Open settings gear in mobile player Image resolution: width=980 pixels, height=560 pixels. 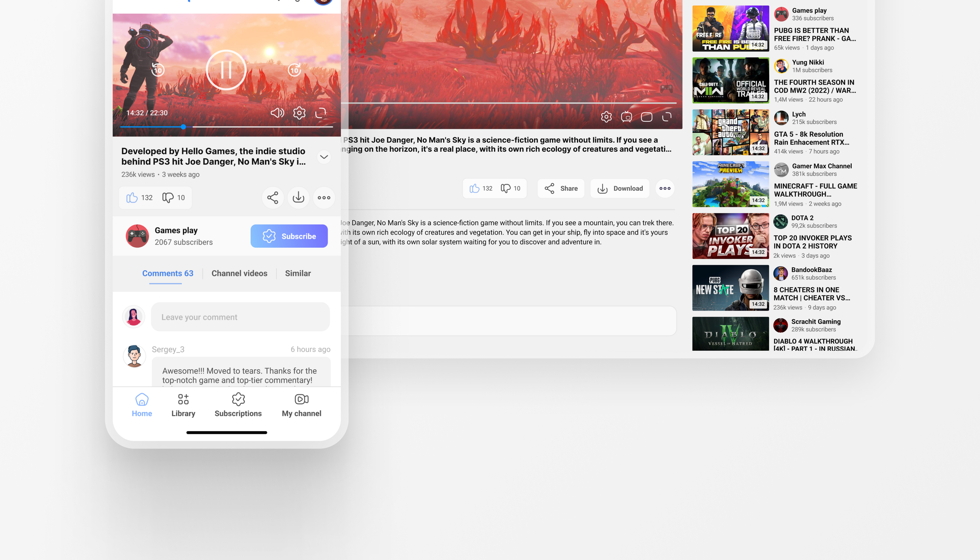(x=299, y=113)
